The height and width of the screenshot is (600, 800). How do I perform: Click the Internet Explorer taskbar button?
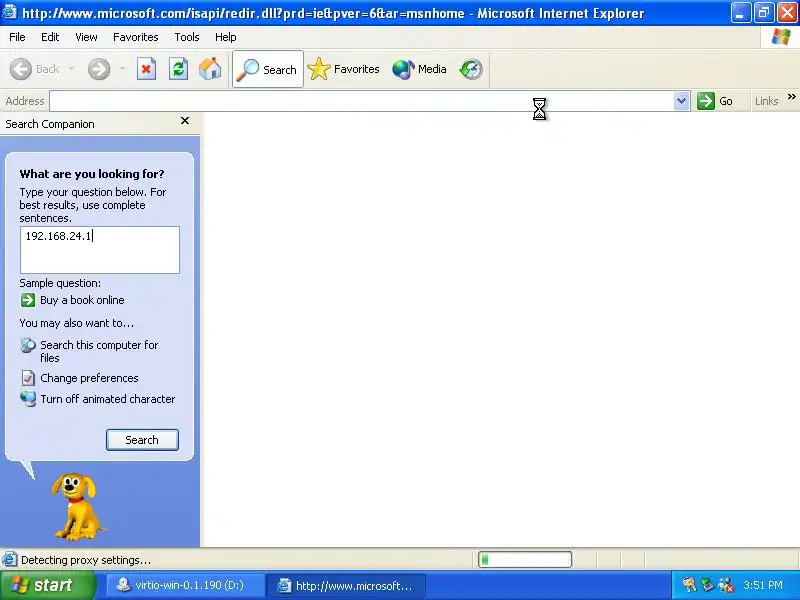point(345,586)
